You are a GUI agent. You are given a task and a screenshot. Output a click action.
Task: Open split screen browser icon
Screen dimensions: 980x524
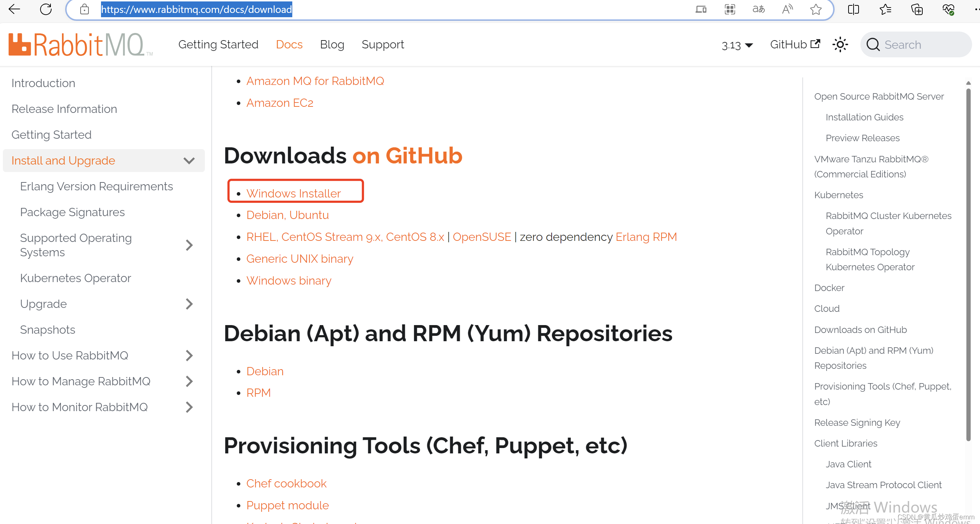coord(853,9)
